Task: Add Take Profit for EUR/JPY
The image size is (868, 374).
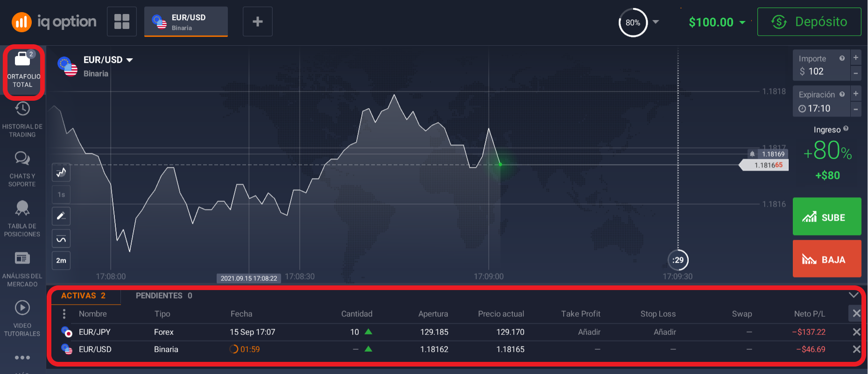Action: click(589, 332)
